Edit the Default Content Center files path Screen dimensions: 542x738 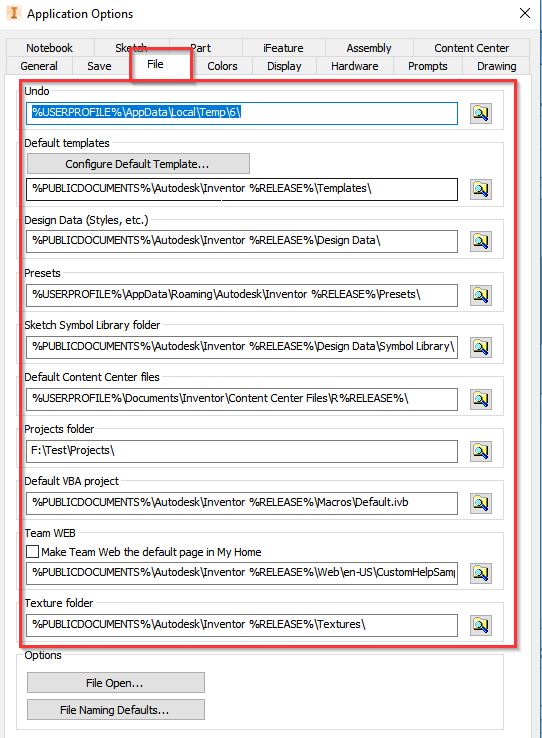242,399
